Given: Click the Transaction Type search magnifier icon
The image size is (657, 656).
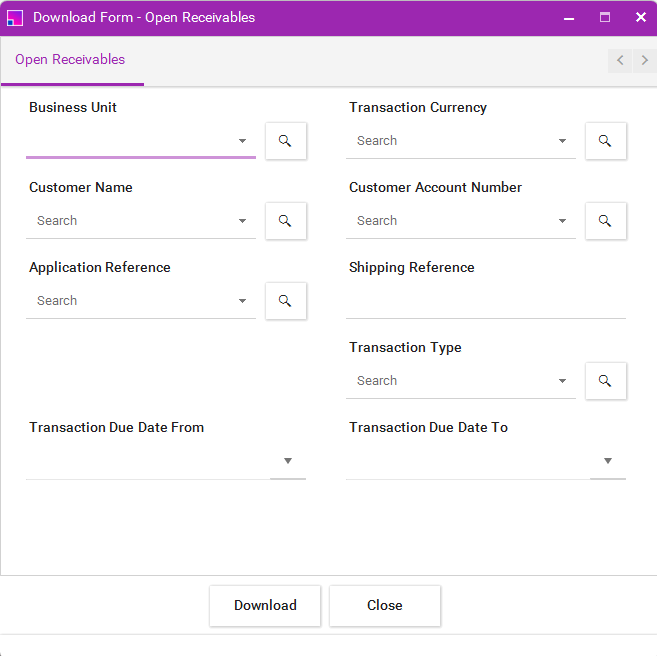Looking at the screenshot, I should [x=605, y=381].
